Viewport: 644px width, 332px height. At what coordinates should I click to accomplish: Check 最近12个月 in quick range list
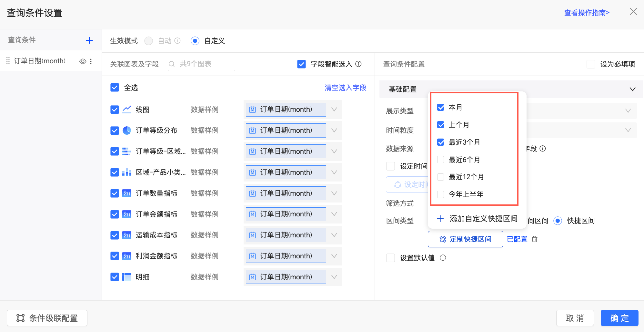pyautogui.click(x=441, y=177)
